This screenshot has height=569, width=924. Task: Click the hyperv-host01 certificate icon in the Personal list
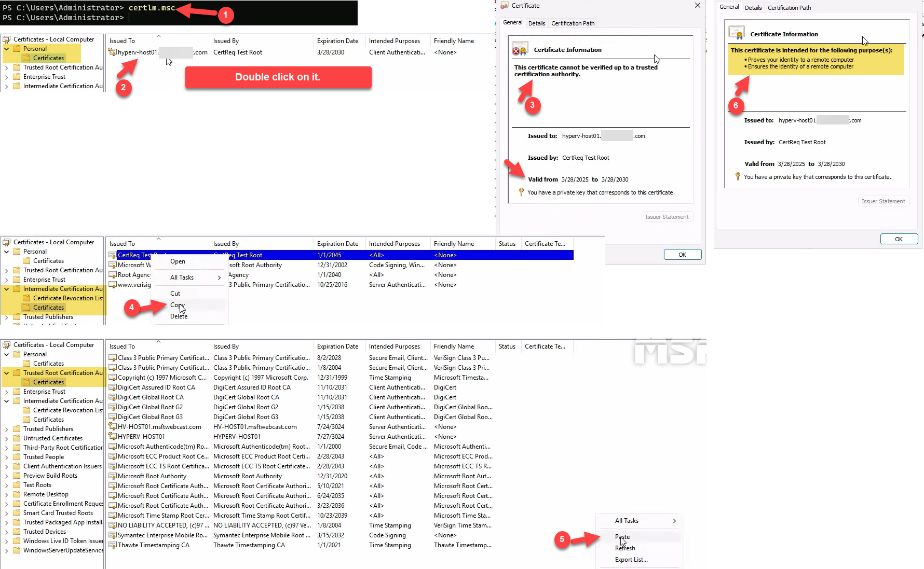(112, 52)
